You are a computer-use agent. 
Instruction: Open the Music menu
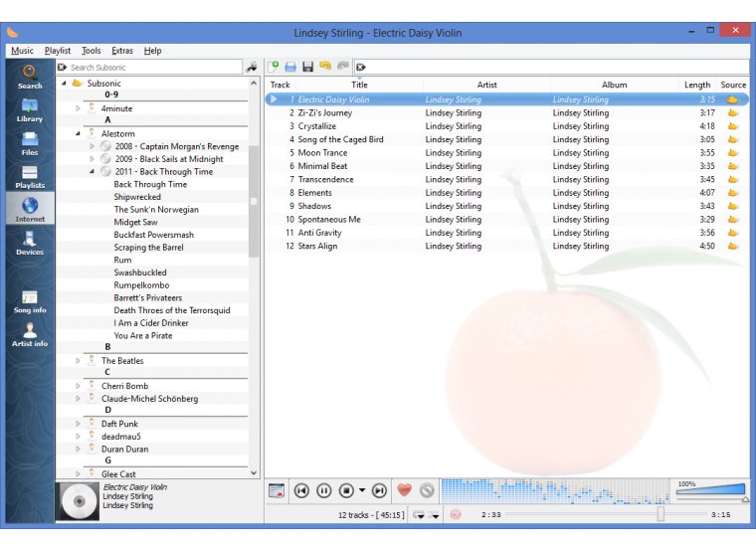(x=22, y=51)
